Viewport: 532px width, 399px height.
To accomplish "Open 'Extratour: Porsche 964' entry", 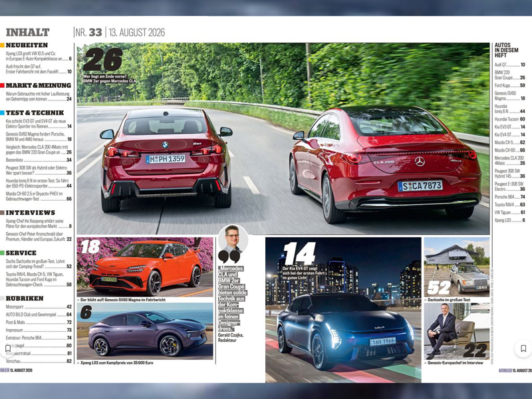I will click(x=39, y=338).
